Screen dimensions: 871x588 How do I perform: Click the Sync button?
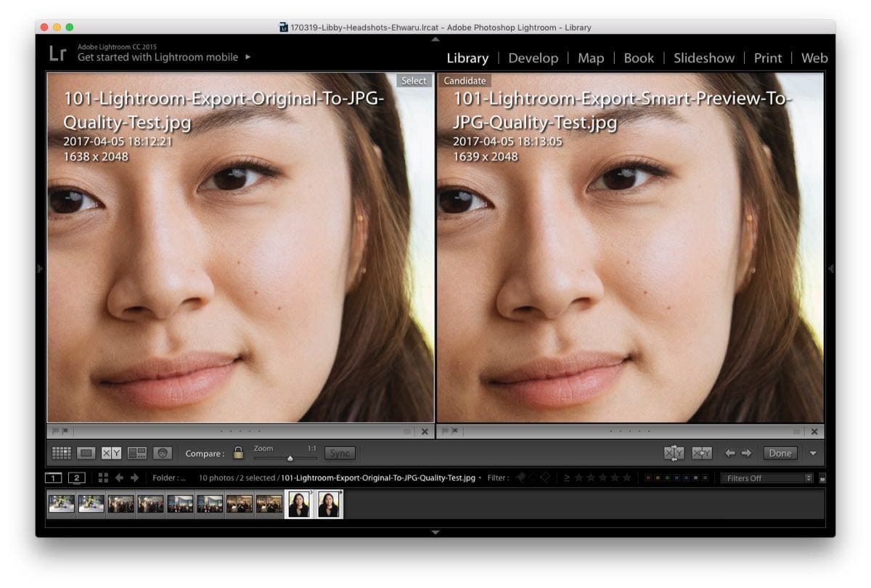tap(340, 453)
